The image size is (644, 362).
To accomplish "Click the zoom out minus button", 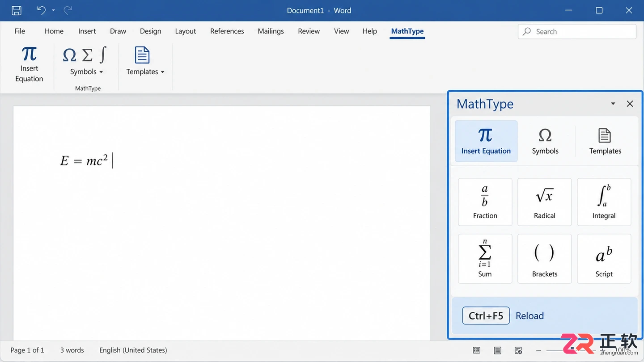I will click(x=539, y=350).
